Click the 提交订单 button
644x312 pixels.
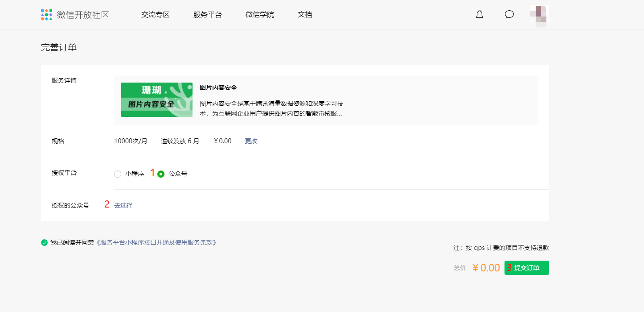click(527, 268)
